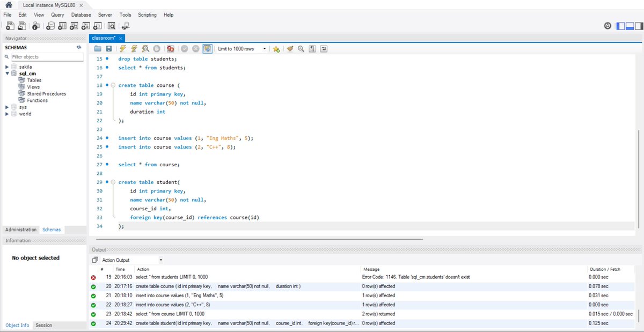Open the Workbench preferences gear icon

click(608, 25)
